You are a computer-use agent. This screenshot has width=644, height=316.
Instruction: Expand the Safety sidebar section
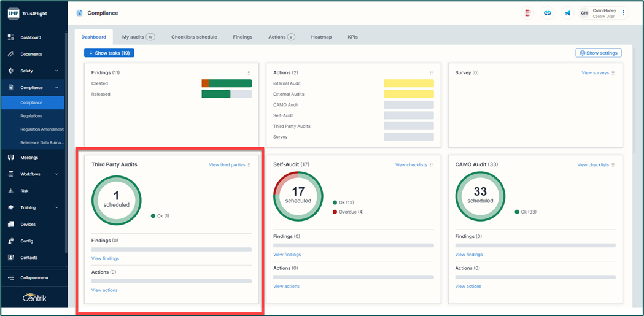[x=56, y=71]
